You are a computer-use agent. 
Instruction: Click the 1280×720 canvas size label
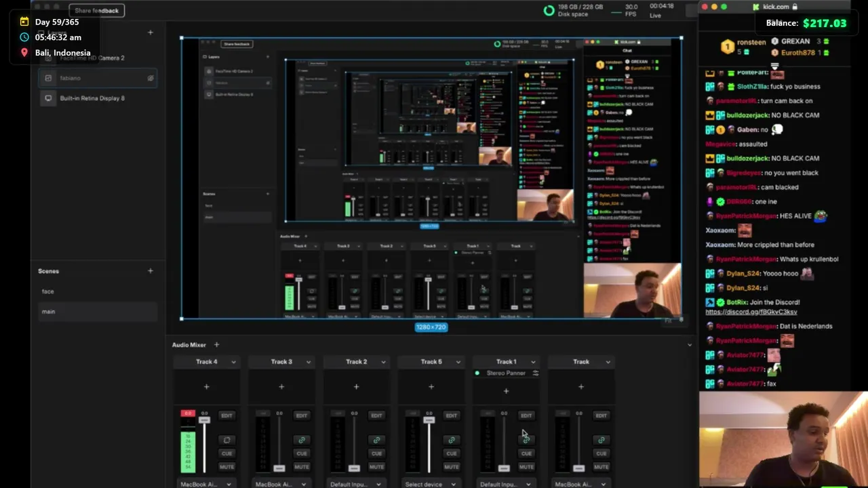(431, 327)
